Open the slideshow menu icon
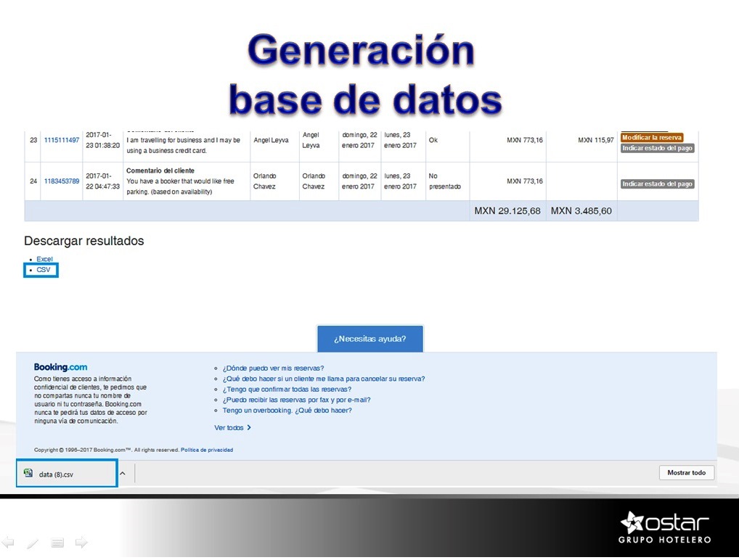 point(58,543)
